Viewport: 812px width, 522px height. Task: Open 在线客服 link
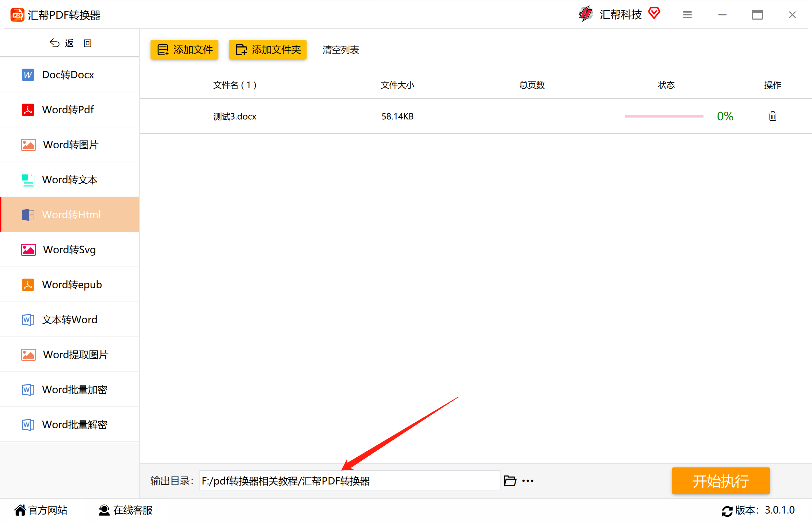click(126, 510)
